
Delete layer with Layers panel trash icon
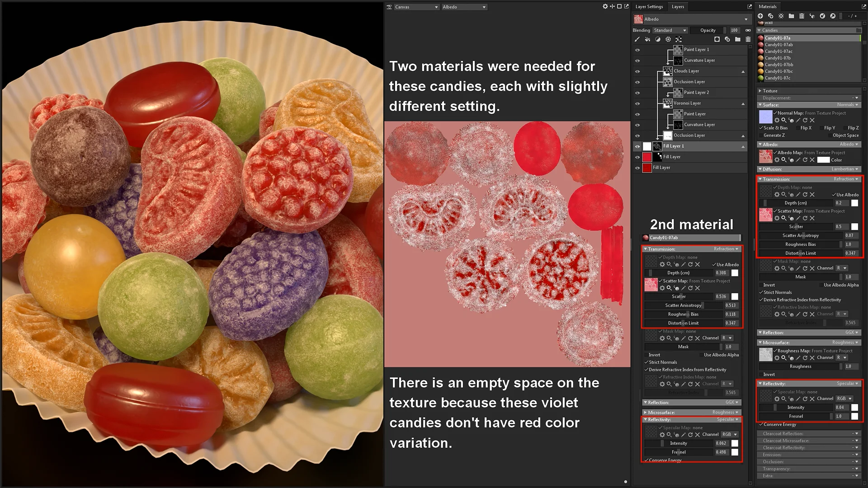tap(748, 40)
